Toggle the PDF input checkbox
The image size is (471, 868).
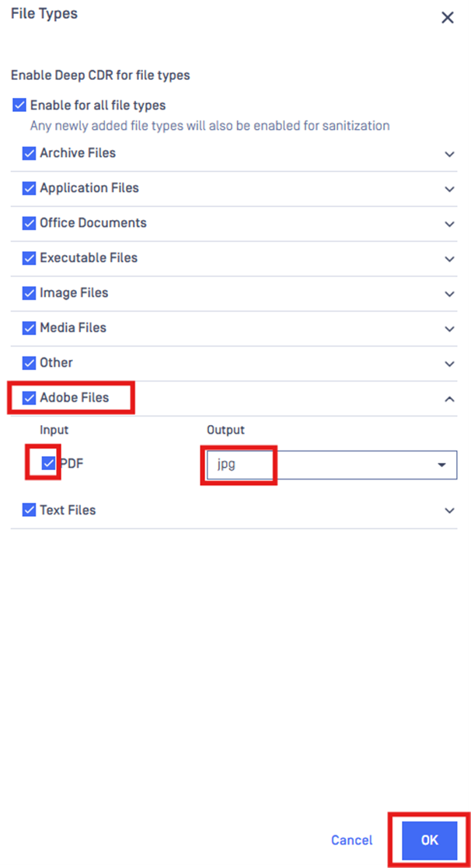(x=49, y=463)
